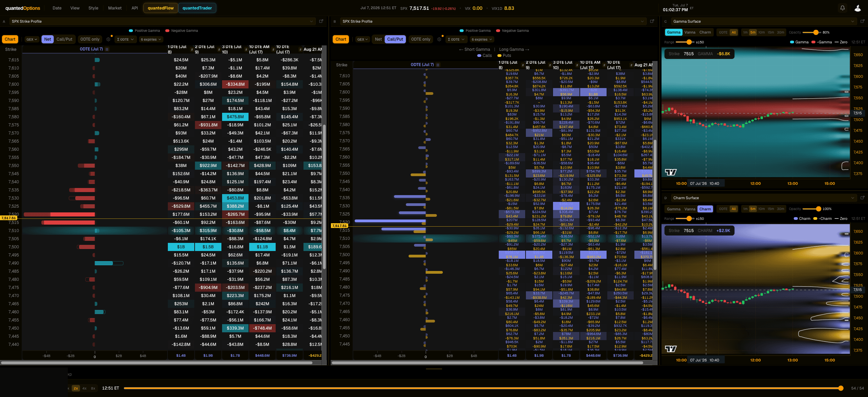868x397 pixels.
Task: Click the # icon beside 10 DTE AM in panel A
Action: (273, 49)
